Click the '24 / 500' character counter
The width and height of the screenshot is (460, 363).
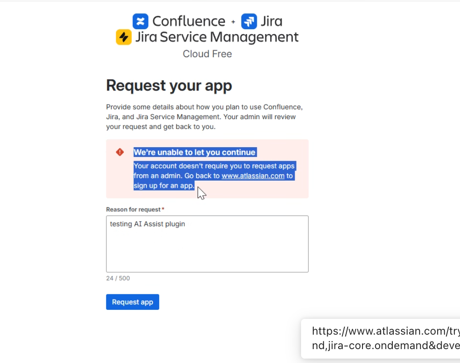click(118, 278)
